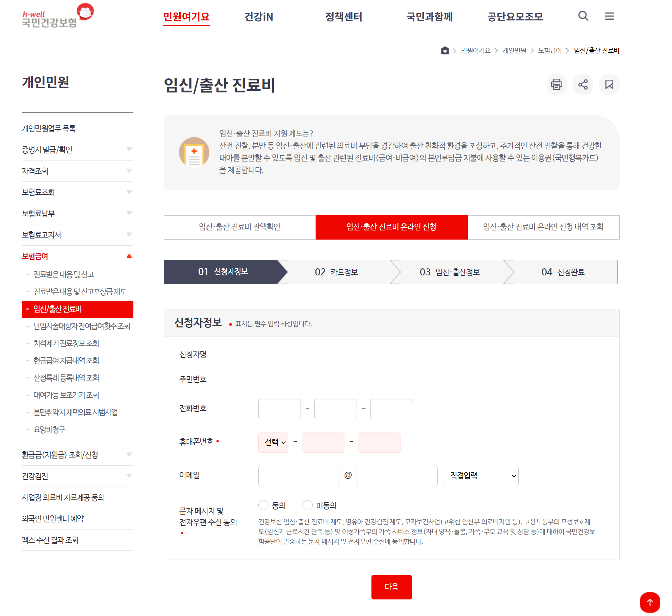Open the 직접입력 email domain dropdown
This screenshot has width=672, height=616.
pos(481,476)
